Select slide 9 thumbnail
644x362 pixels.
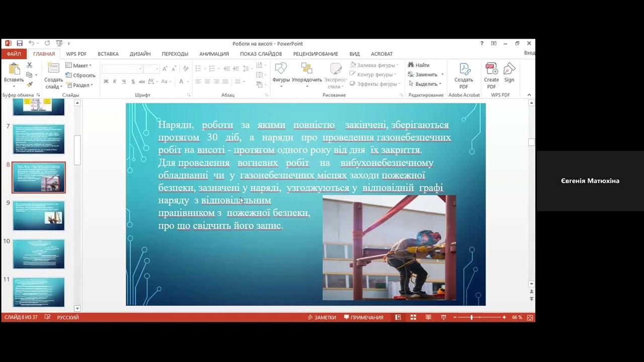pos(39,216)
